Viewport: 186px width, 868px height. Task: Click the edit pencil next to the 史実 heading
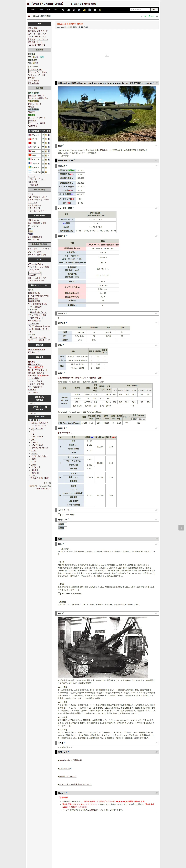(63, 613)
